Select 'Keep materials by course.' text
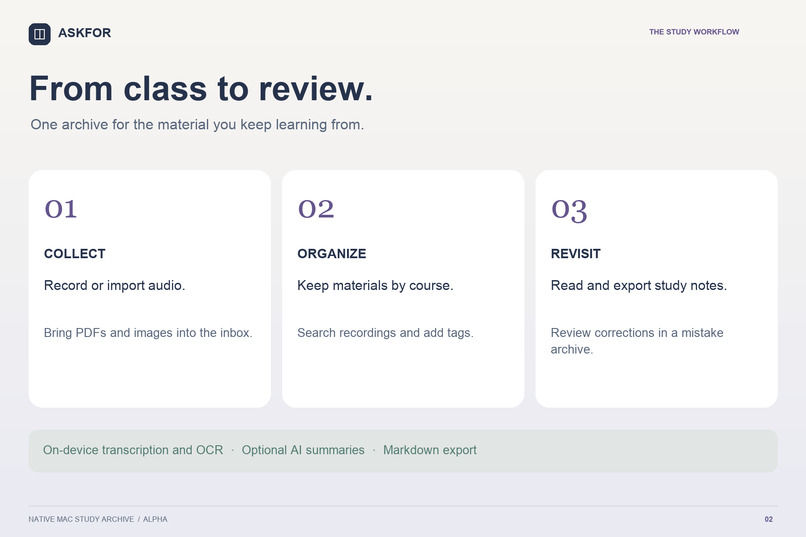The image size is (806, 537). [375, 286]
